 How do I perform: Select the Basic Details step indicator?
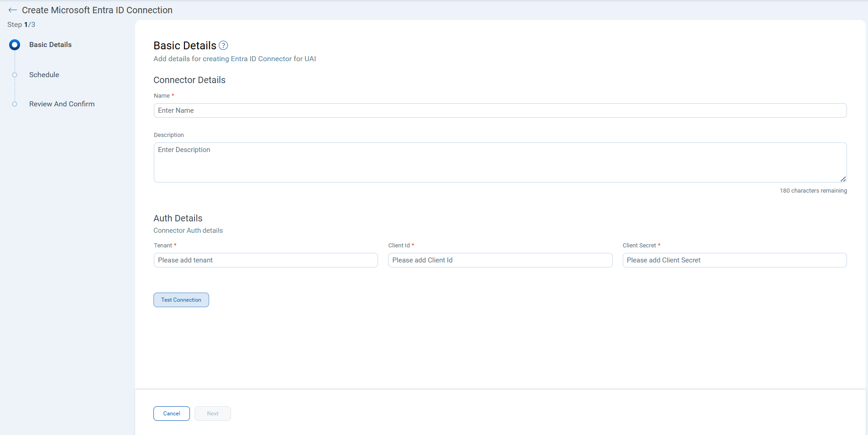click(15, 45)
